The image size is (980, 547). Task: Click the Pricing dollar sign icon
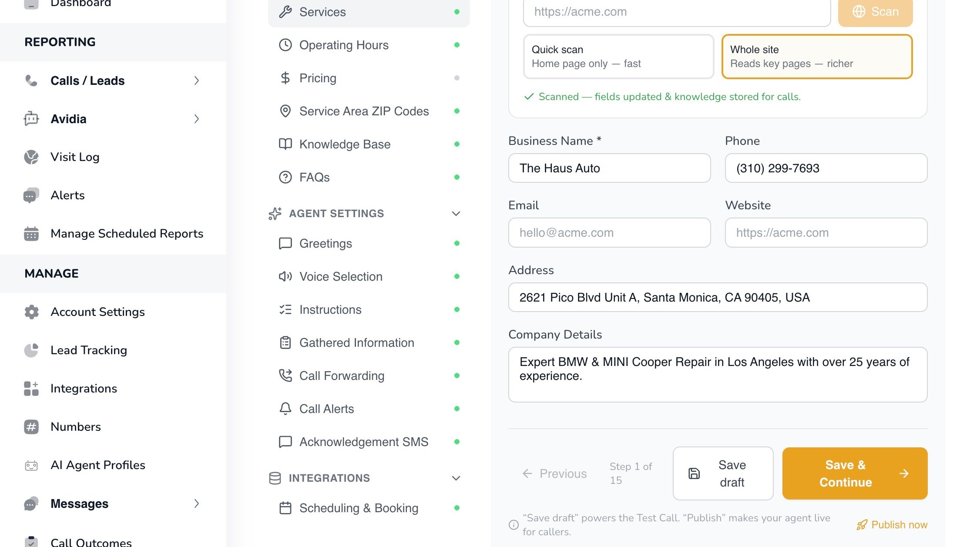285,78
